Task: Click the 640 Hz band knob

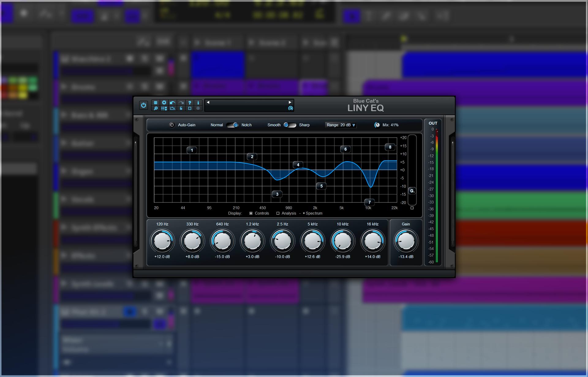Action: pos(222,241)
